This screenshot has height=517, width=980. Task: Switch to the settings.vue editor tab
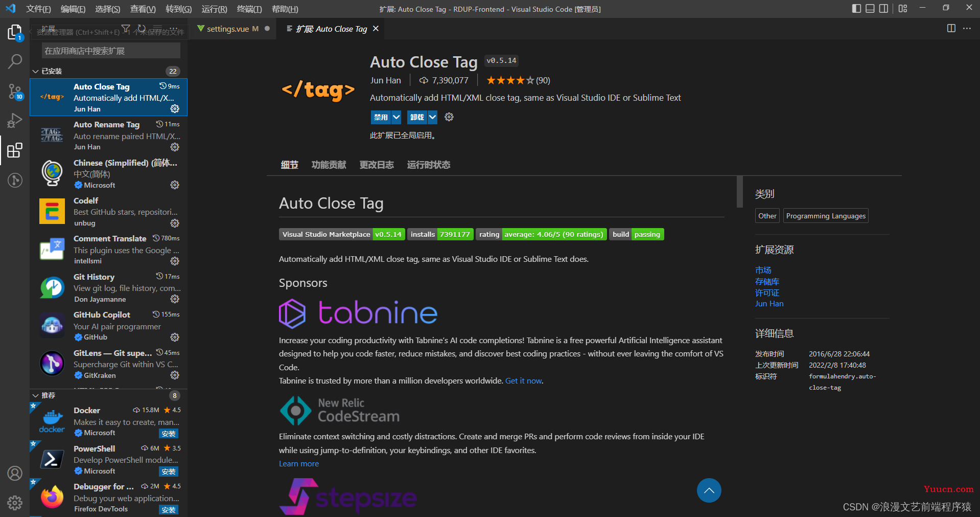tap(233, 29)
